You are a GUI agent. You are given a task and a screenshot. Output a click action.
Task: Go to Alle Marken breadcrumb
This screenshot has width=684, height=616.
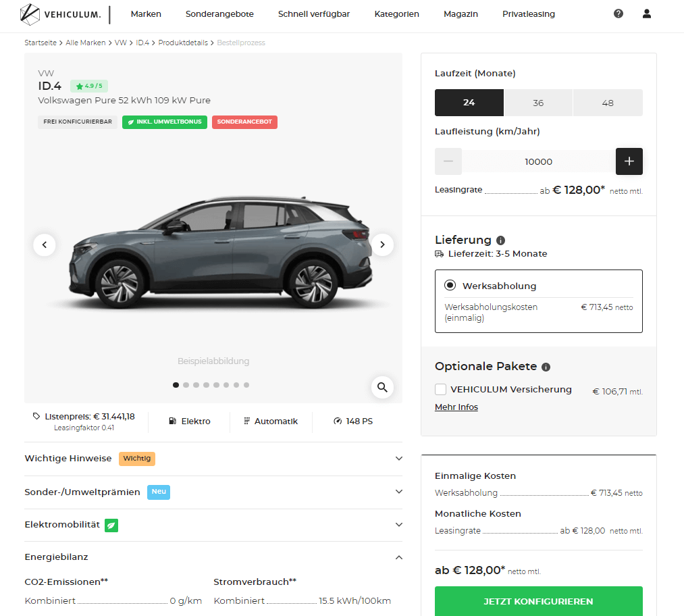(86, 43)
